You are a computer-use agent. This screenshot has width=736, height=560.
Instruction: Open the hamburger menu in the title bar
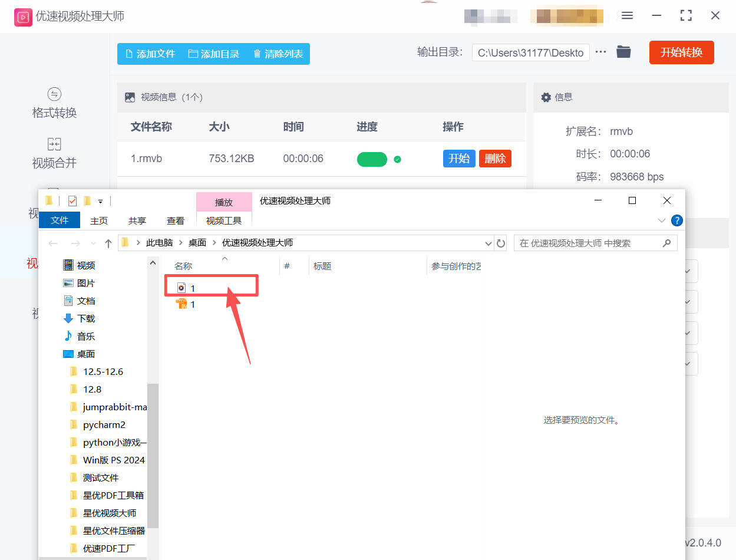pyautogui.click(x=627, y=16)
